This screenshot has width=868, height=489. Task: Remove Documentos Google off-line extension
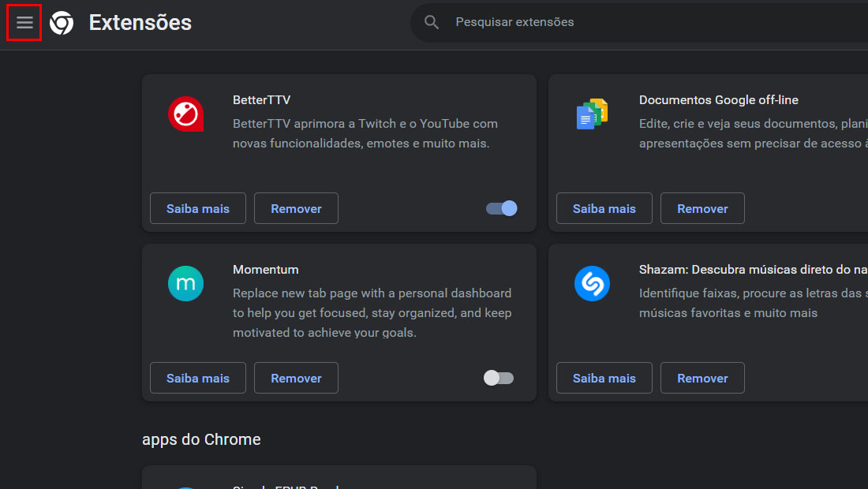(702, 208)
